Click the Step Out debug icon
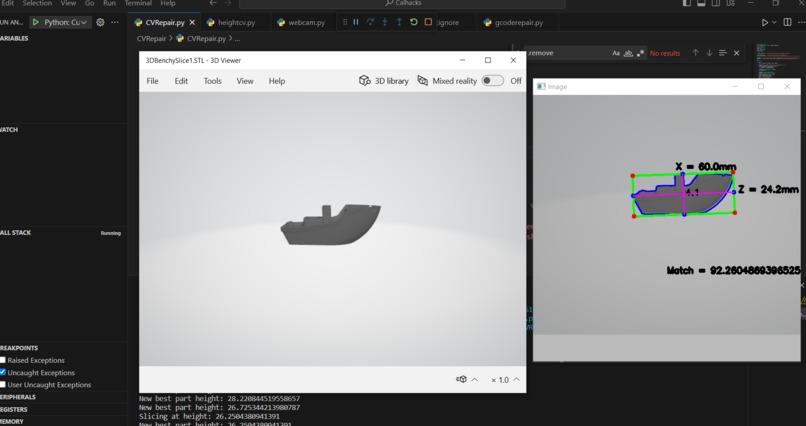Image resolution: width=806 pixels, height=426 pixels. click(x=399, y=22)
